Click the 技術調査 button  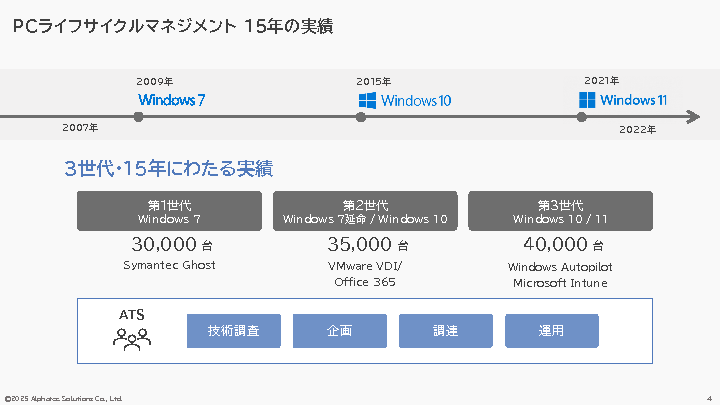(233, 331)
